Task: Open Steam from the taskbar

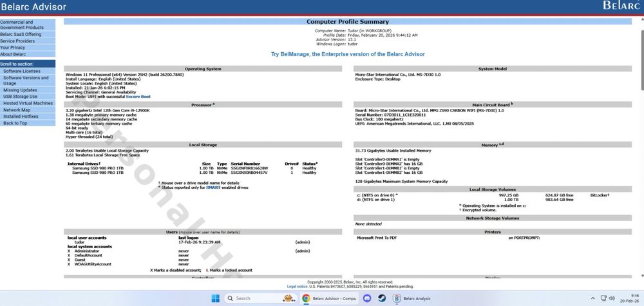Action: pos(382,298)
